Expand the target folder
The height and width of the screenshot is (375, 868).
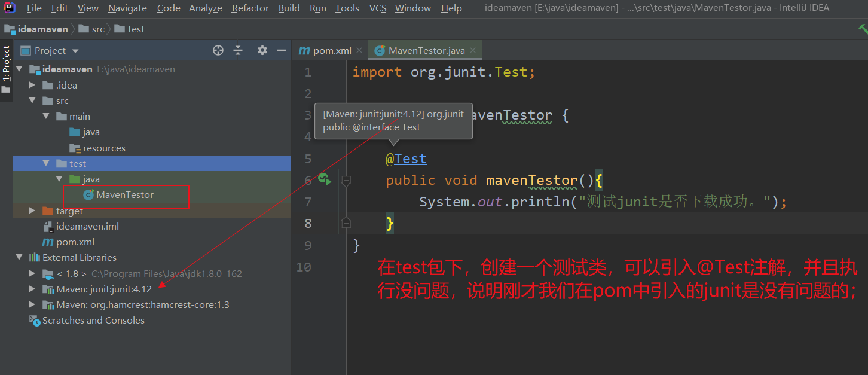pyautogui.click(x=32, y=211)
